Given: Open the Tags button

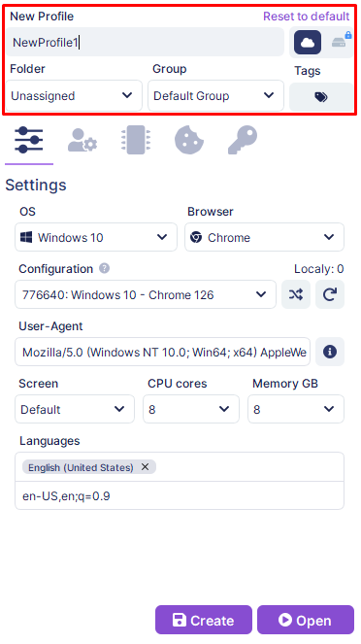Looking at the screenshot, I should (x=321, y=97).
